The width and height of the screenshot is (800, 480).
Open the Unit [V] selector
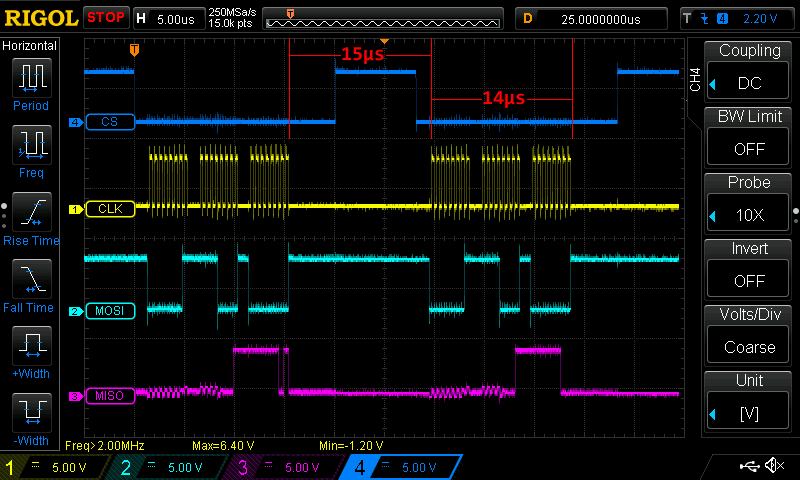(x=748, y=400)
